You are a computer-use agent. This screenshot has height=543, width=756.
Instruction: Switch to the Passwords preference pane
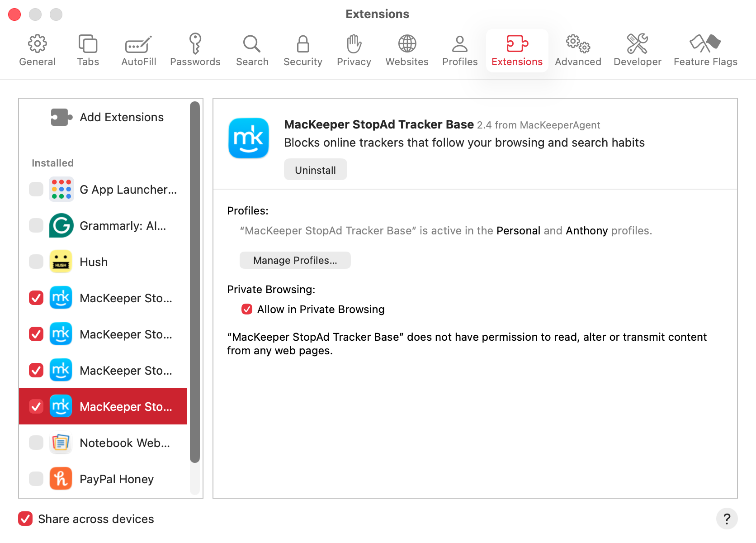pyautogui.click(x=195, y=50)
